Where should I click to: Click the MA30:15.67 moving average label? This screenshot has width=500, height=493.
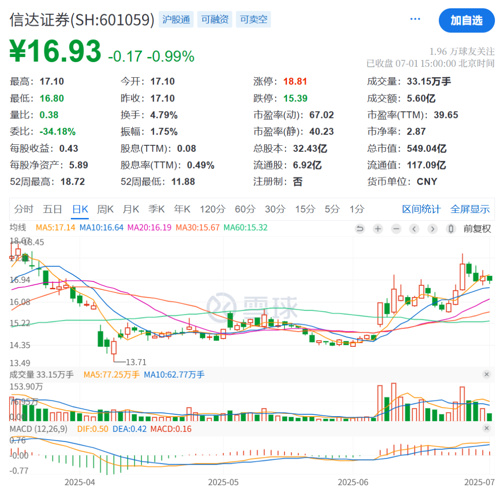click(197, 228)
